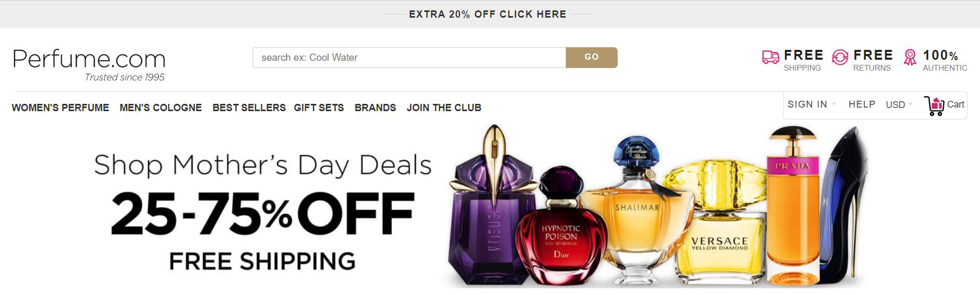The image size is (980, 295).
Task: Expand the Sign In dropdown arrow
Action: (834, 104)
